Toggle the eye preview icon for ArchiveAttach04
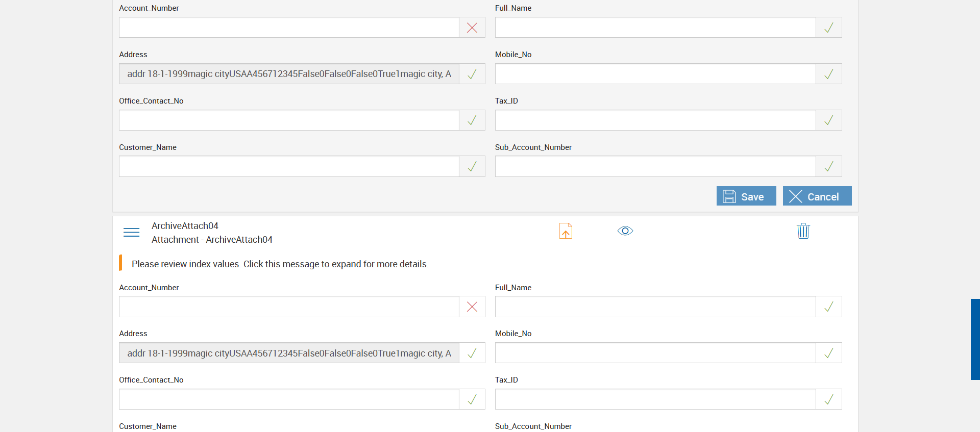This screenshot has width=980, height=432. pyautogui.click(x=625, y=231)
